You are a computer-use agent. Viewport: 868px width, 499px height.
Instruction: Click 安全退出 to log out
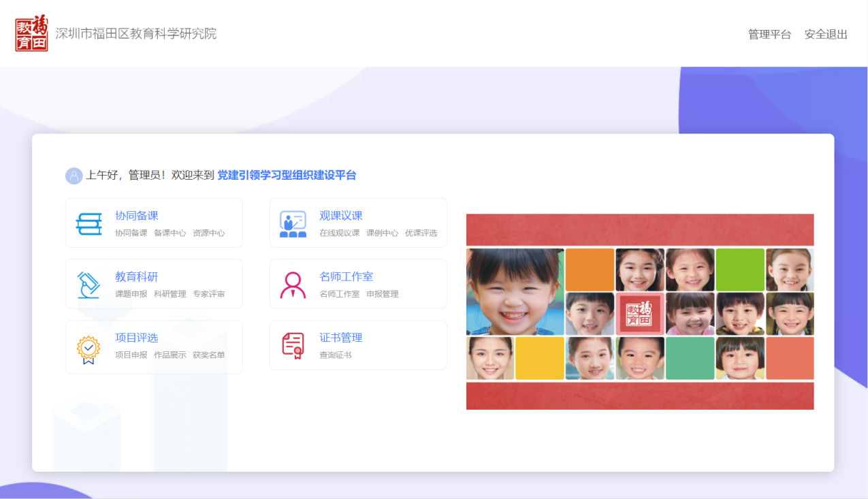(x=826, y=34)
